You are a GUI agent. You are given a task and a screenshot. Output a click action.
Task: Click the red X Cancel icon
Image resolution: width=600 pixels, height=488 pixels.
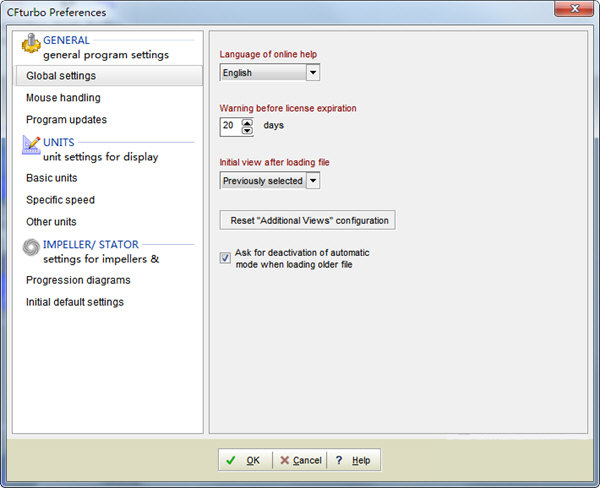tap(284, 461)
